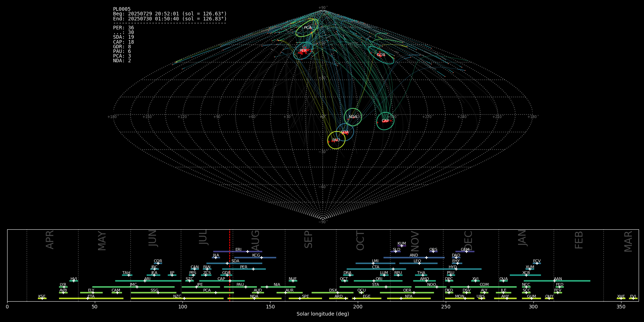Viewport: 644px width, 322px height.
Task: Select the SDA: 19 legend entry
Action: pos(123,37)
